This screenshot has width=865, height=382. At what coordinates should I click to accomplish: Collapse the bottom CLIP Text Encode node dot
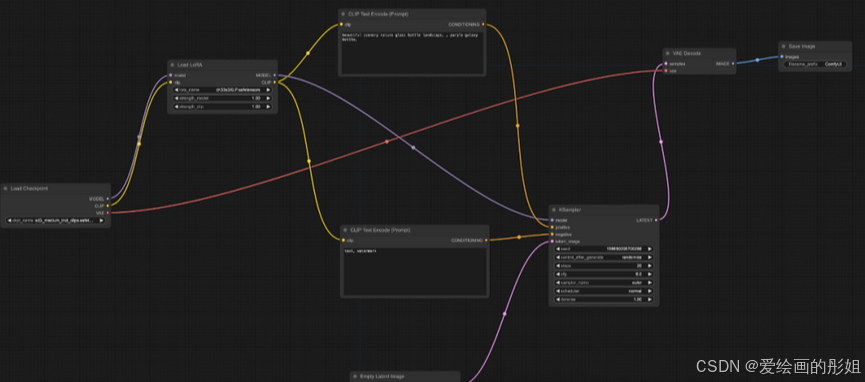345,230
